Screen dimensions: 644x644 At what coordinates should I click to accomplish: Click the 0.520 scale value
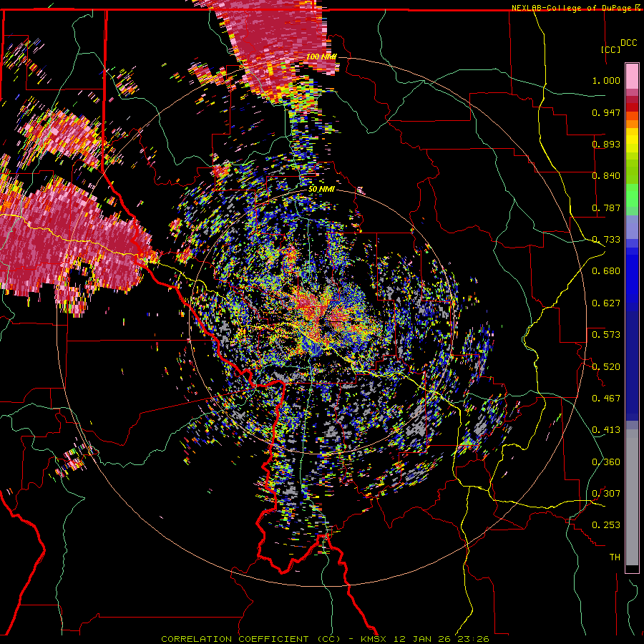pyautogui.click(x=606, y=367)
